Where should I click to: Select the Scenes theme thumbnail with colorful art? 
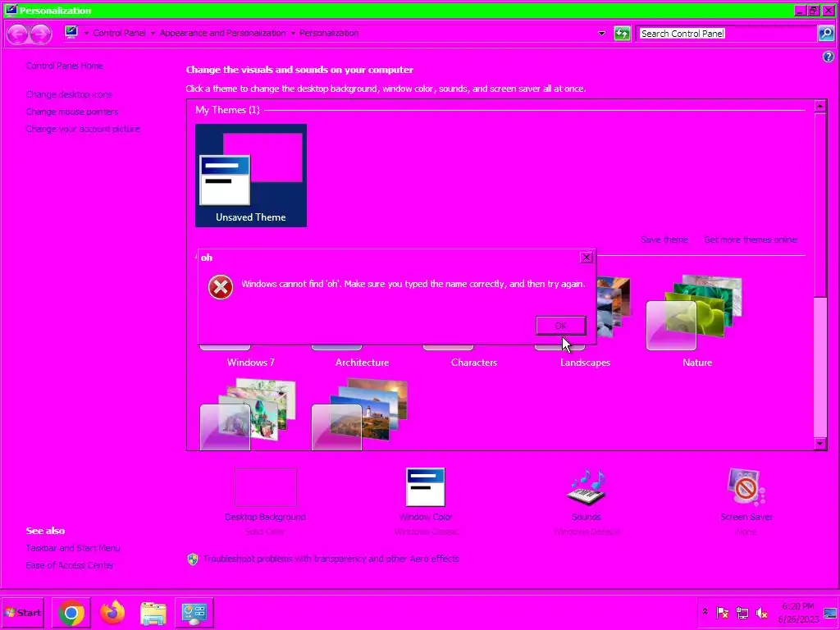(x=248, y=413)
